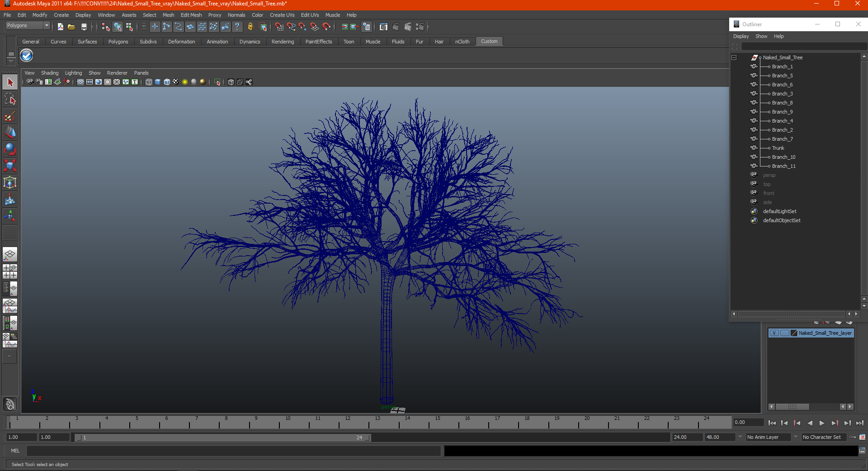This screenshot has width=868, height=471.
Task: Open the Outliner Display menu
Action: [741, 36]
